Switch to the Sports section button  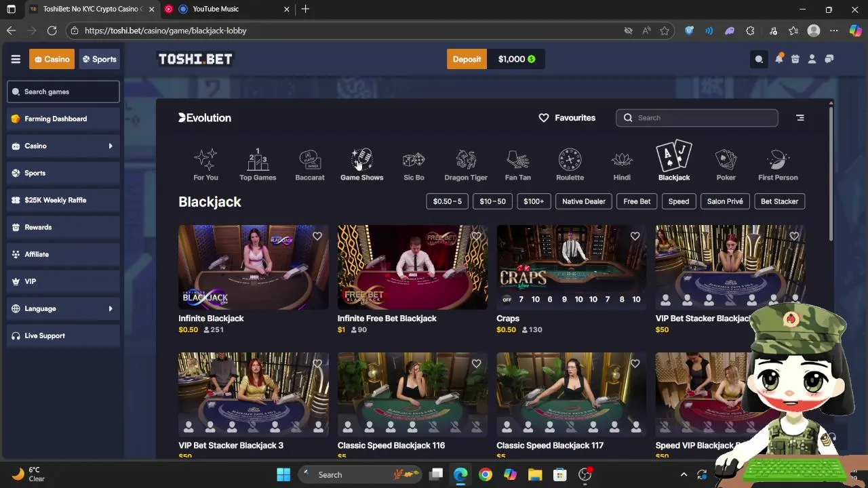pos(100,59)
